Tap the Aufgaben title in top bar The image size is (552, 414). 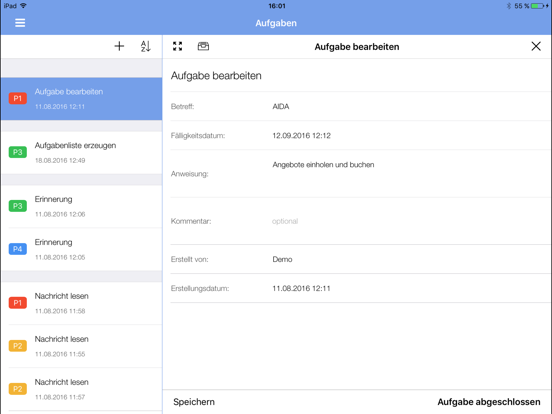(276, 23)
